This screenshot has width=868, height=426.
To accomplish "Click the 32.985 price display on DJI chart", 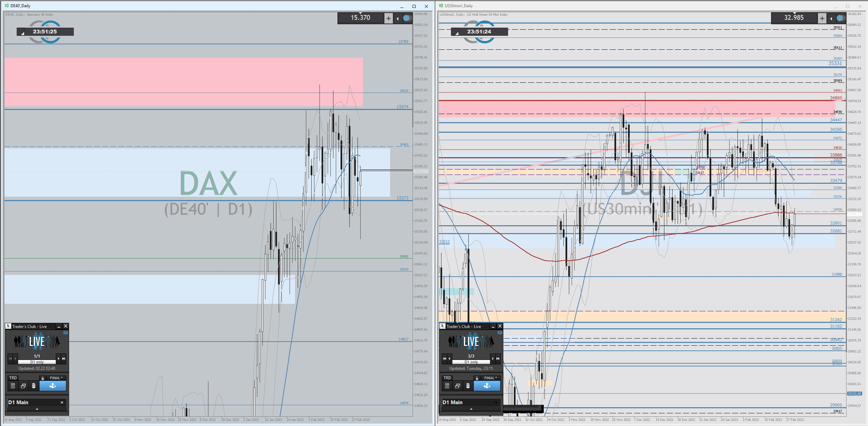I will 794,18.
